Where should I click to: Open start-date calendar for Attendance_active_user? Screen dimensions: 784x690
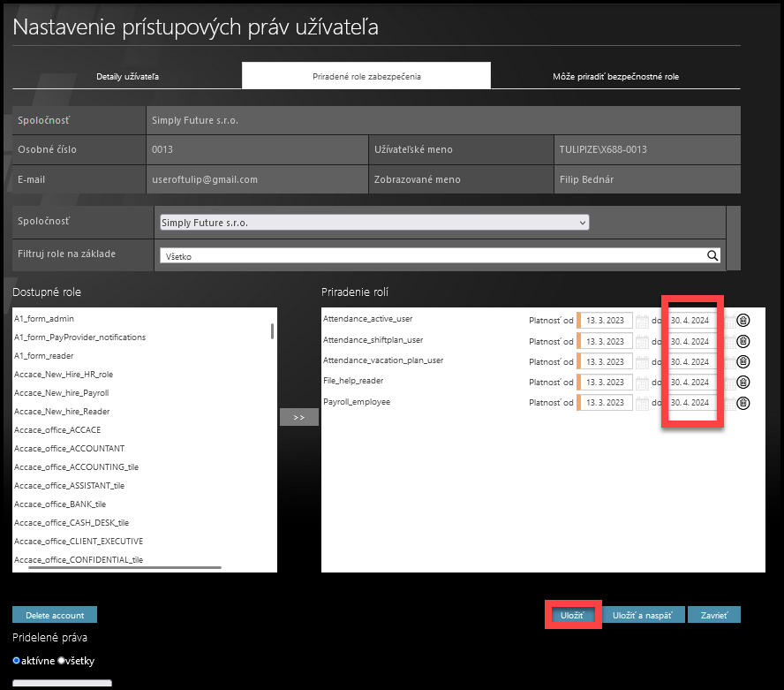642,321
